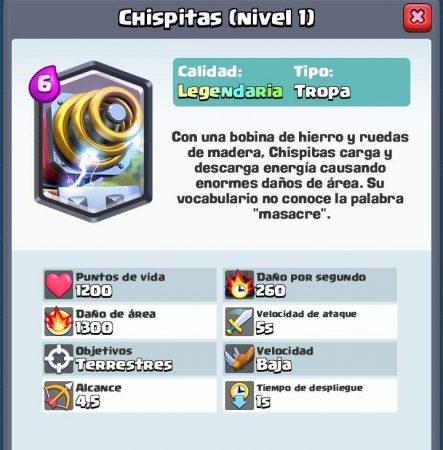Tap the Tropa type label

click(322, 91)
